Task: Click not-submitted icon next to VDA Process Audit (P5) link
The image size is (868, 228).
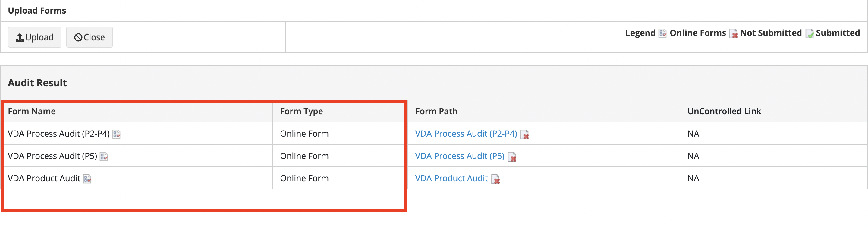Action: click(512, 157)
